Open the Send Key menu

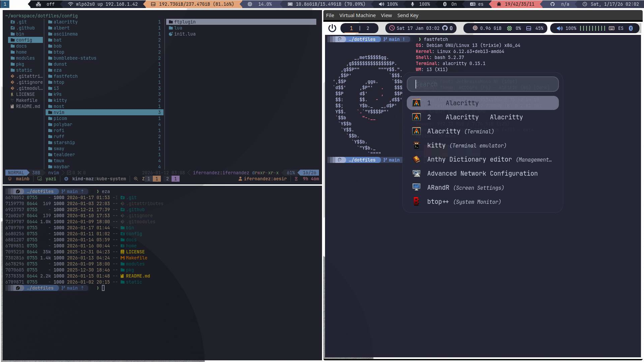(407, 15)
